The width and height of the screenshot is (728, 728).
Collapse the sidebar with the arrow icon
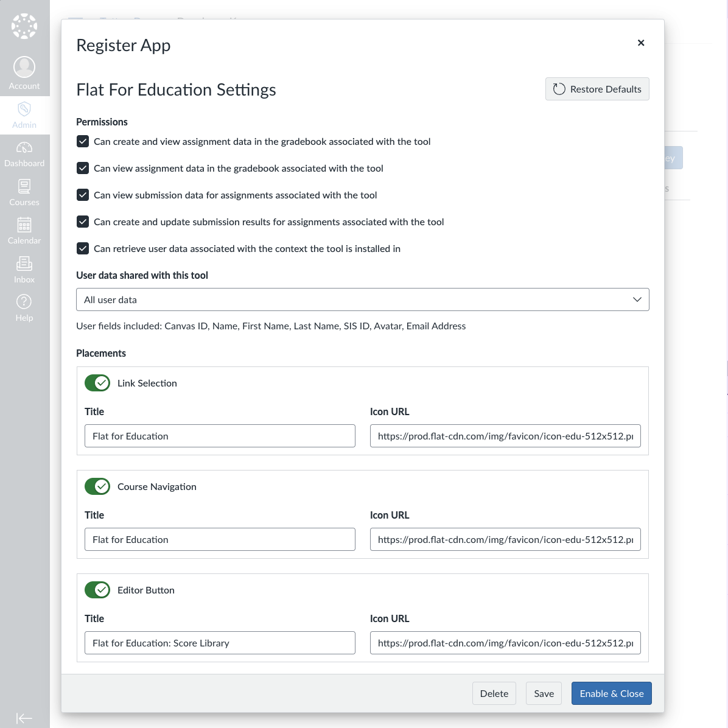pyautogui.click(x=24, y=718)
